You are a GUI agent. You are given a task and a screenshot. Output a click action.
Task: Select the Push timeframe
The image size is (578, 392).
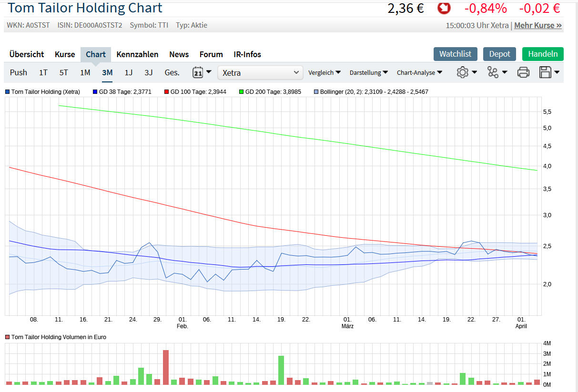click(x=19, y=72)
